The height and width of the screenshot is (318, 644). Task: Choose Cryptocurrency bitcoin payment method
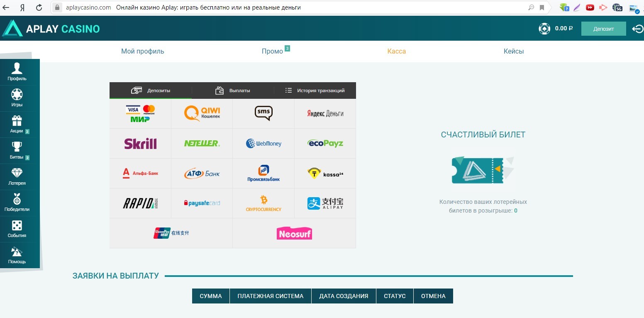[263, 203]
